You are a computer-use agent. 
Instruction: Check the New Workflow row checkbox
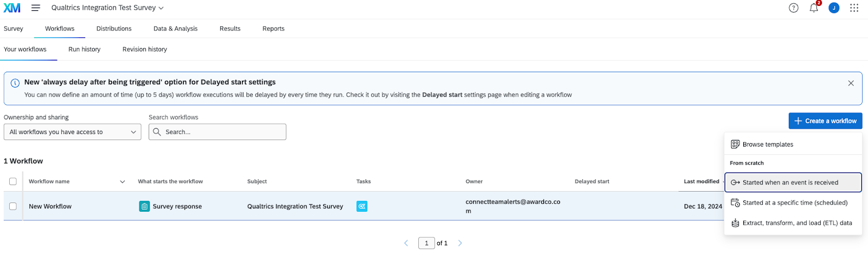pyautogui.click(x=13, y=206)
